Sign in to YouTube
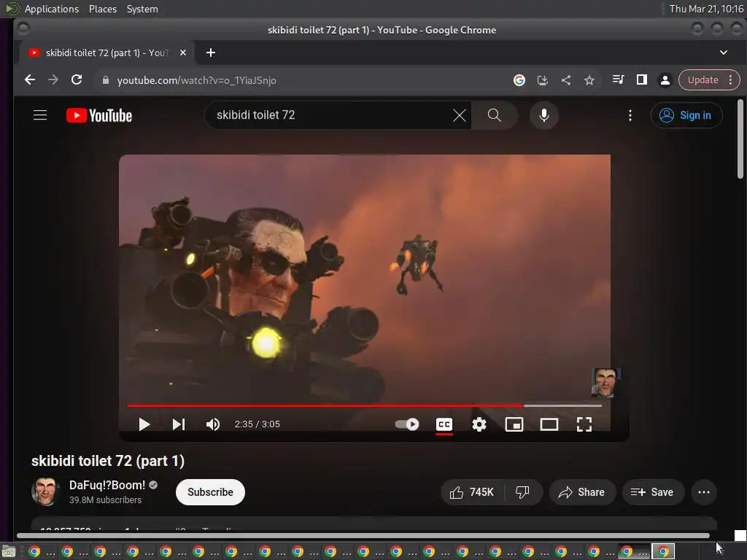 coord(686,115)
